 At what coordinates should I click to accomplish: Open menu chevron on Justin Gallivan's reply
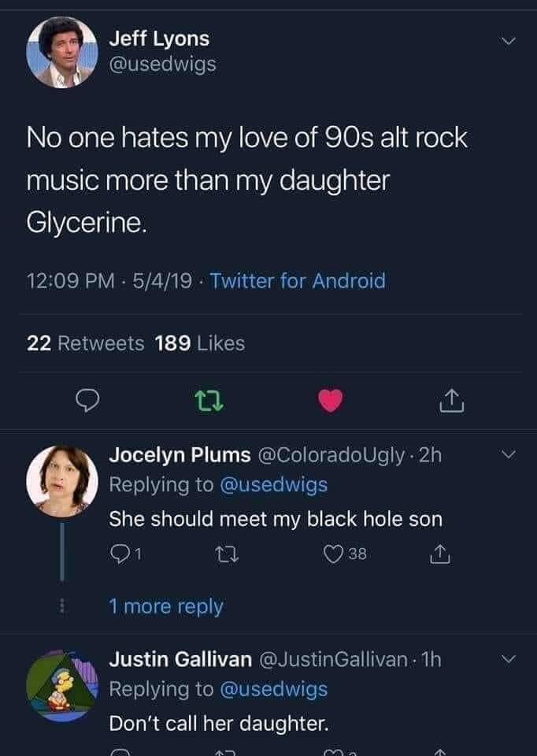click(x=509, y=659)
